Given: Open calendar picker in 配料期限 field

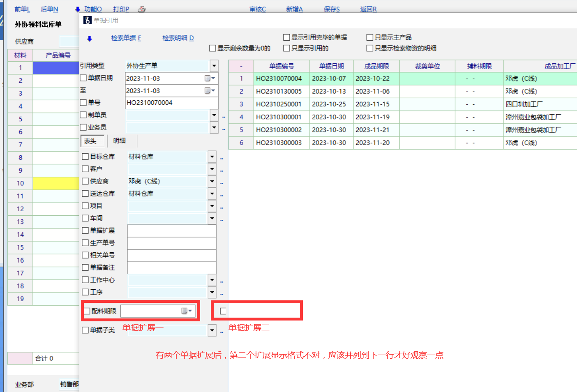Looking at the screenshot, I should (187, 311).
